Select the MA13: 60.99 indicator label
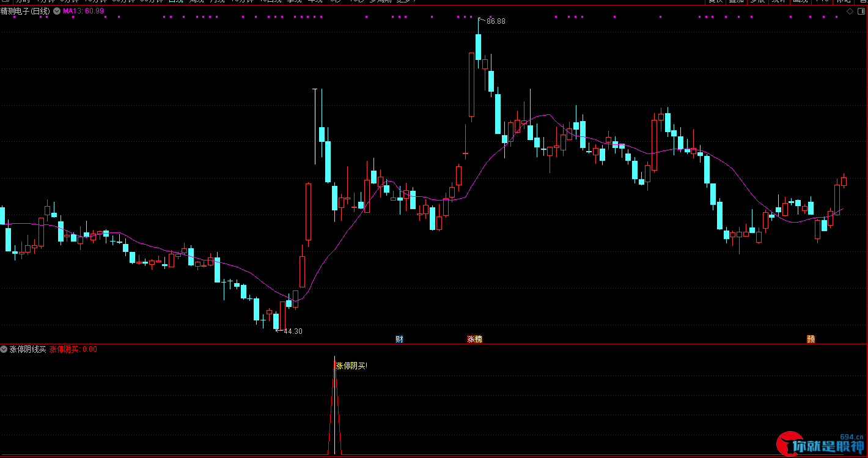This screenshot has width=868, height=458. click(83, 11)
